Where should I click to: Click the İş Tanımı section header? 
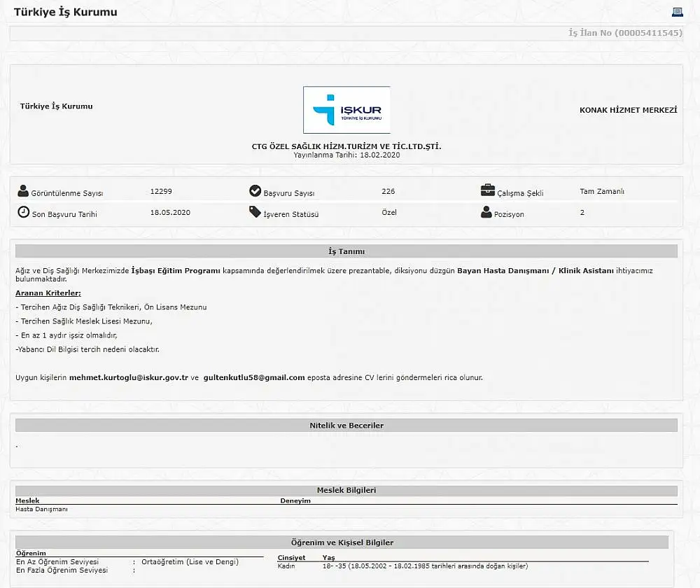[x=346, y=251]
